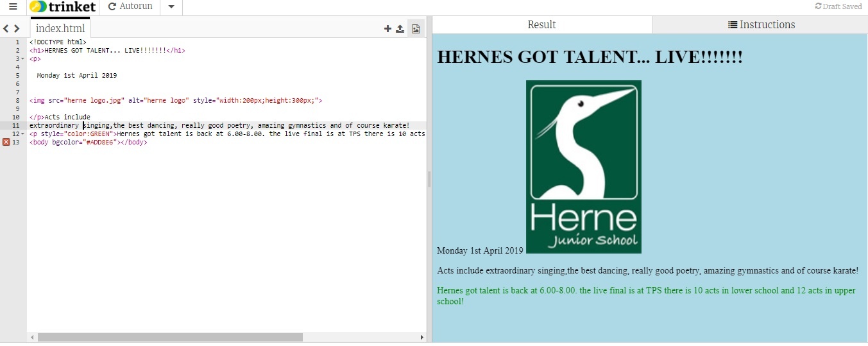Collapse code fold at line 3
The image size is (868, 346).
23,58
